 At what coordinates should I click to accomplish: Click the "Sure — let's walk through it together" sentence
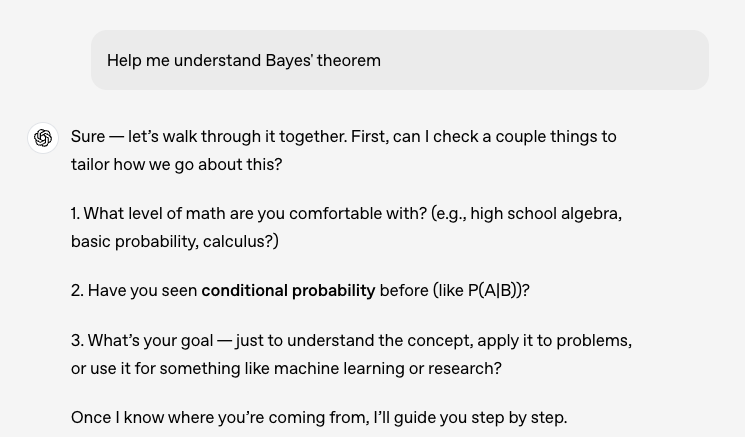coord(209,137)
